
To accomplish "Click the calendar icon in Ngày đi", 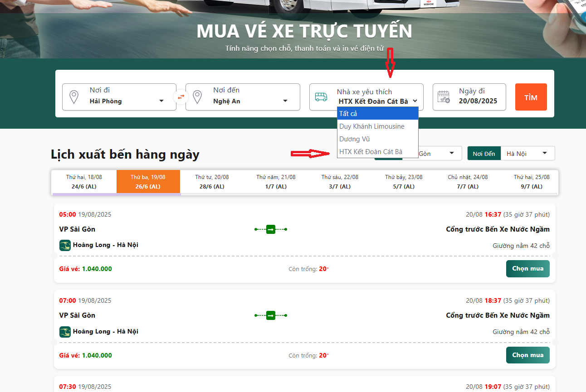I will point(444,97).
